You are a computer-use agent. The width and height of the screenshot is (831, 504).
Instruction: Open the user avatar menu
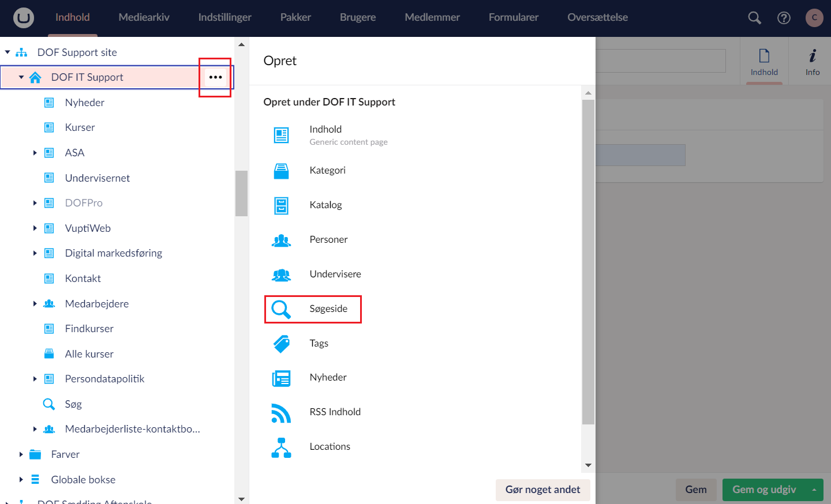[814, 17]
